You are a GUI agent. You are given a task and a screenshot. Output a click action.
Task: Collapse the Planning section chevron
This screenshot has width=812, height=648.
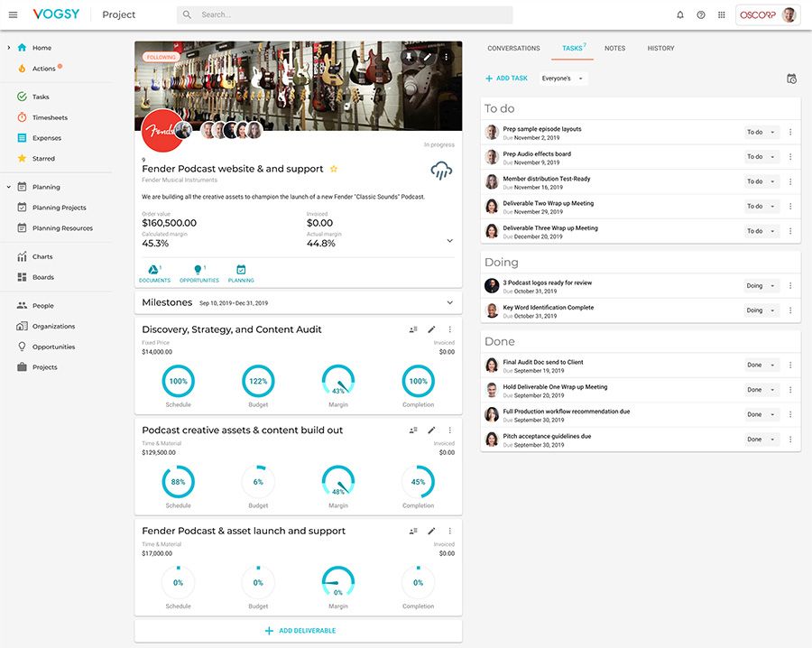pos(8,187)
